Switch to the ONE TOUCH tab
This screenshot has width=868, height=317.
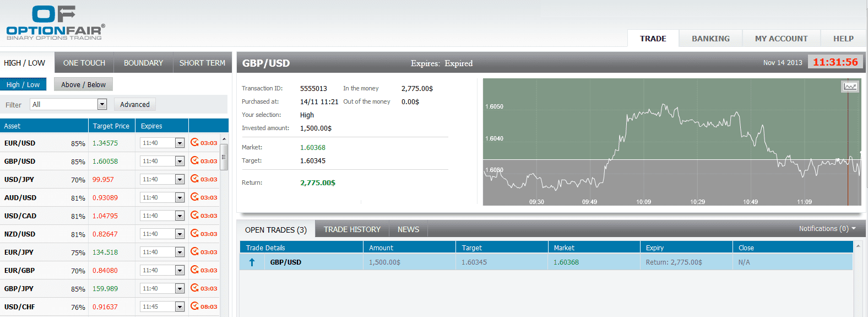(x=84, y=63)
